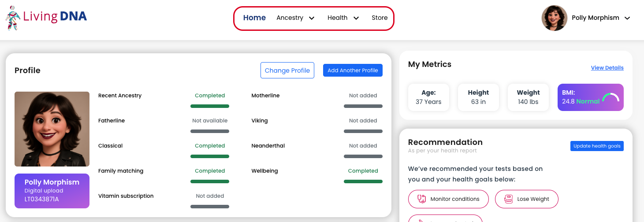Click the Recent Ancestry progress bar

point(210,106)
